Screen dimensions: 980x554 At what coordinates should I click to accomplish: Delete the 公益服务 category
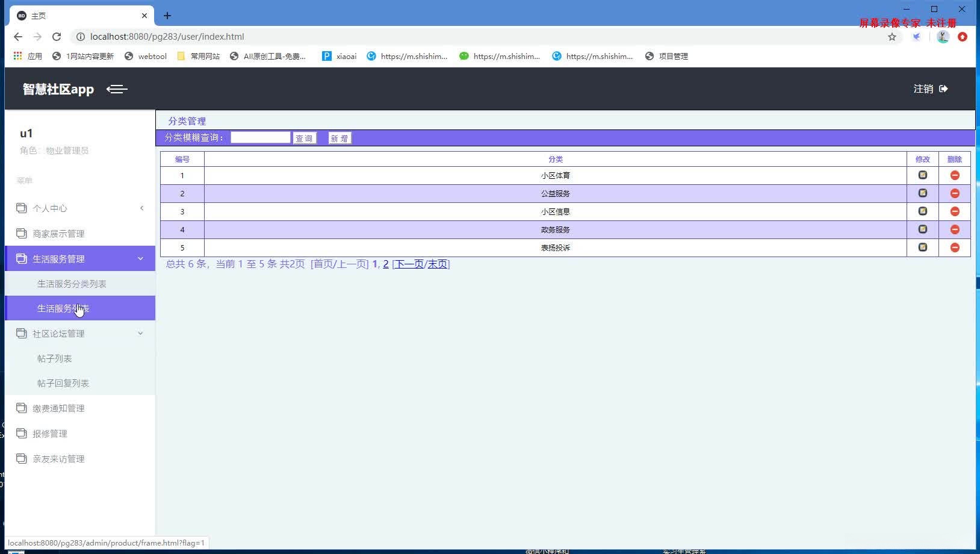(955, 193)
